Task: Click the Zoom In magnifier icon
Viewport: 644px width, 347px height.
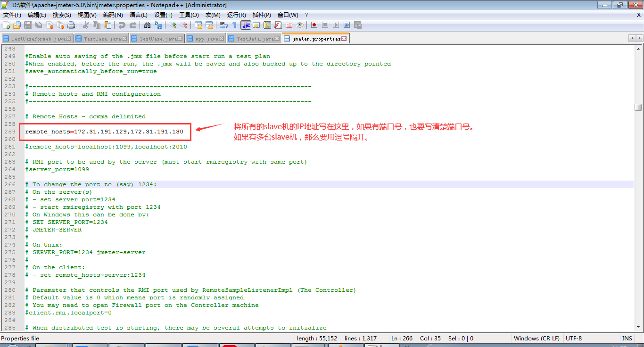Action: click(x=173, y=25)
